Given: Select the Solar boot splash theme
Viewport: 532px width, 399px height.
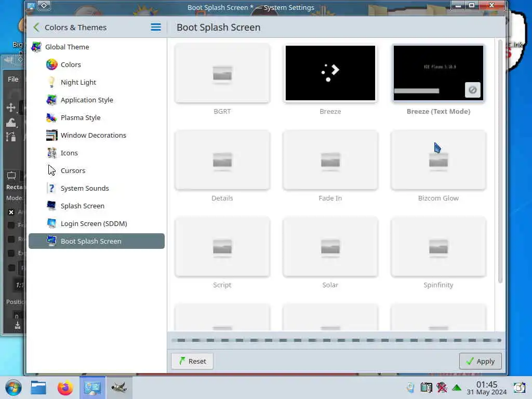Looking at the screenshot, I should tap(330, 247).
